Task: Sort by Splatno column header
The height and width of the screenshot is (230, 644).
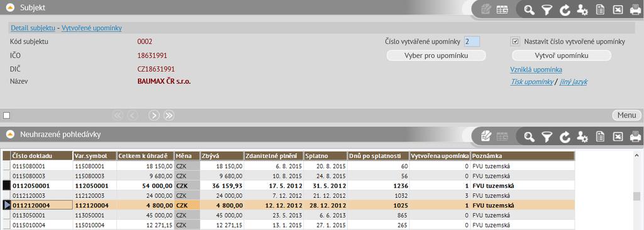Action: (x=325, y=156)
